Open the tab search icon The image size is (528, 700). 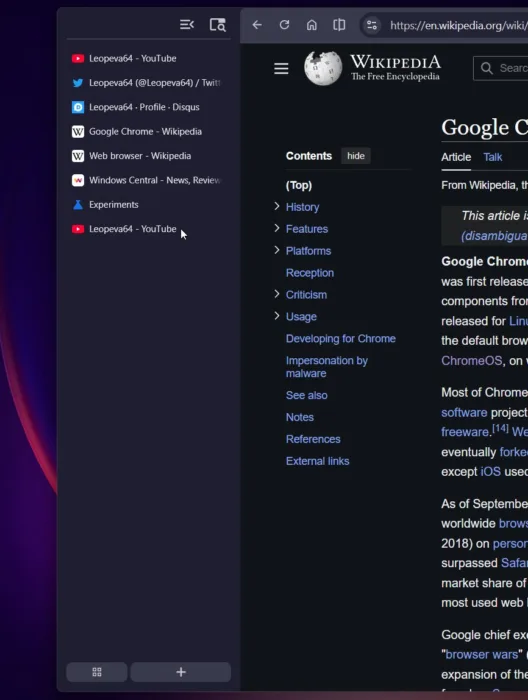(218, 25)
